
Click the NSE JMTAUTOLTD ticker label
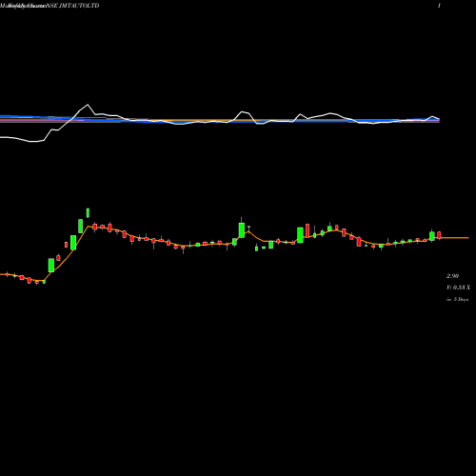74,6
